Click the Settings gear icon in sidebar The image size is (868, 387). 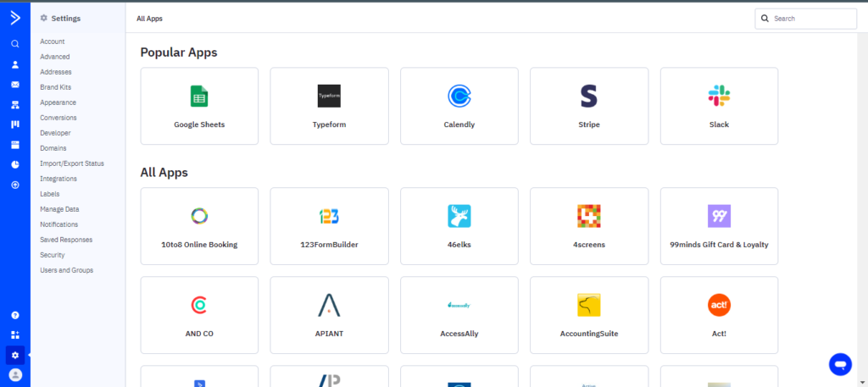pyautogui.click(x=15, y=355)
